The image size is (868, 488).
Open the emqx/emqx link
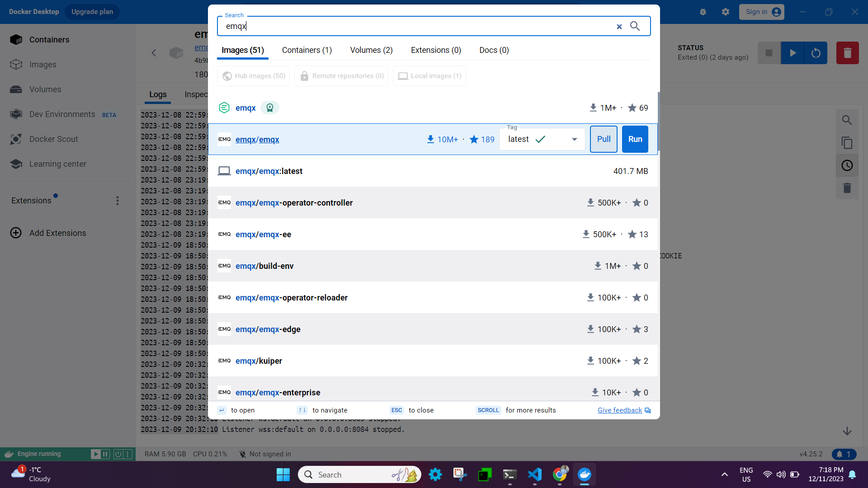pyautogui.click(x=257, y=140)
